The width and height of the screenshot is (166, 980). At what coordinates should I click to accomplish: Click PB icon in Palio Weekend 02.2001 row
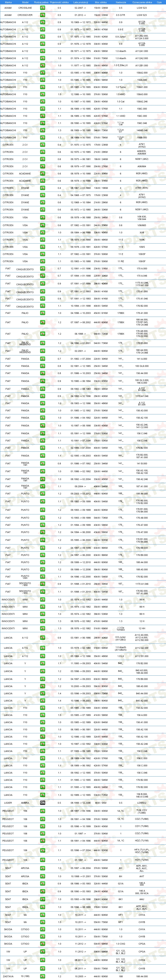[x=43, y=351]
